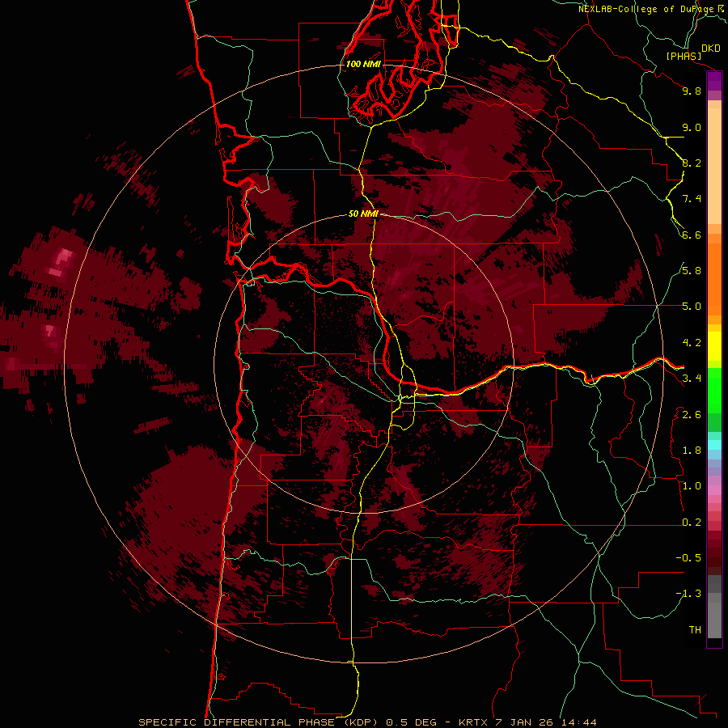The image size is (728, 728).
Task: Click the 5.8 value on the scale
Action: click(692, 271)
